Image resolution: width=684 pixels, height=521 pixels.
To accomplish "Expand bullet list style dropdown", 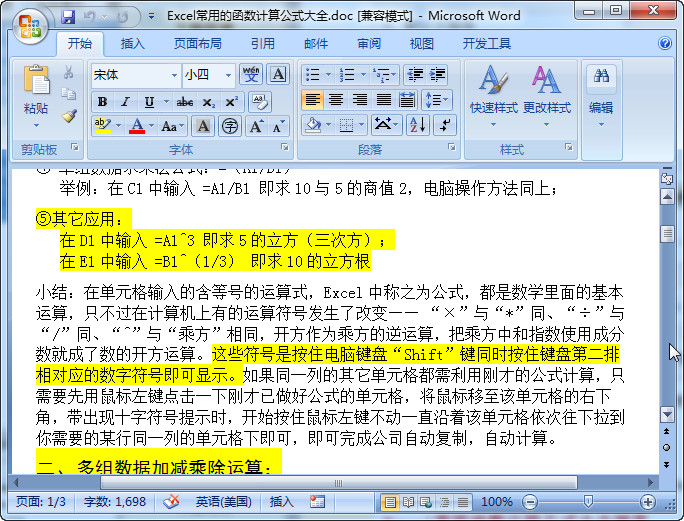I will 328,75.
